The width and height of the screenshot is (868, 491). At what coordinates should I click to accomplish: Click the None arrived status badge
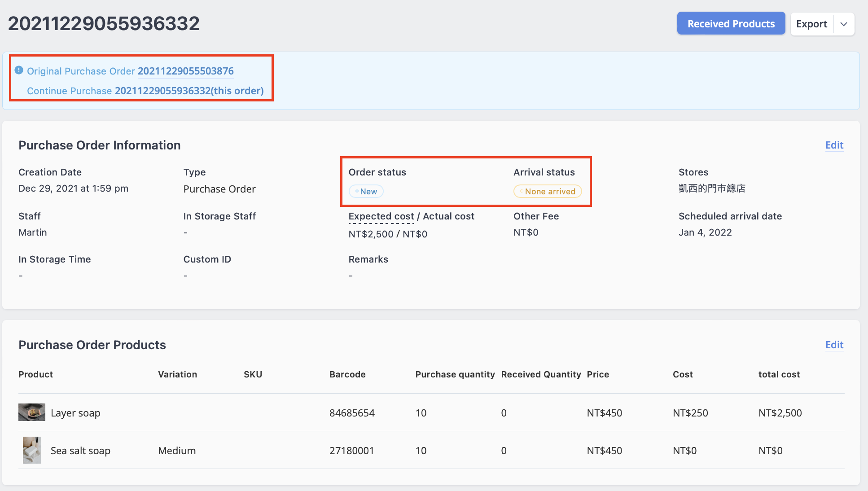(548, 191)
